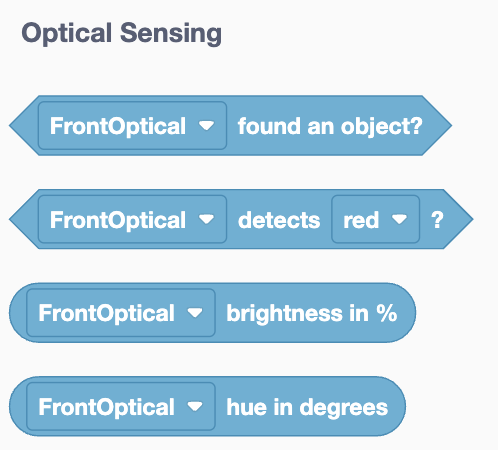Click the detects text in color block
This screenshot has width=498, height=450.
279,220
